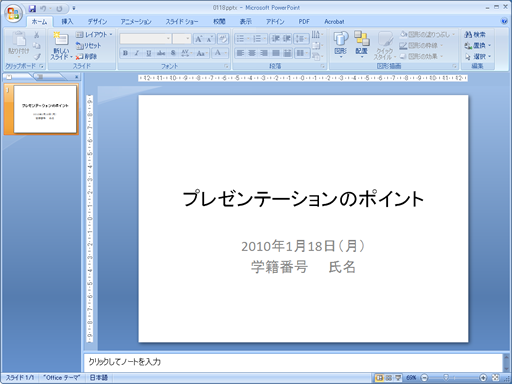512x384 pixels.
Task: Toggle Center text alignment
Action: pos(252,53)
